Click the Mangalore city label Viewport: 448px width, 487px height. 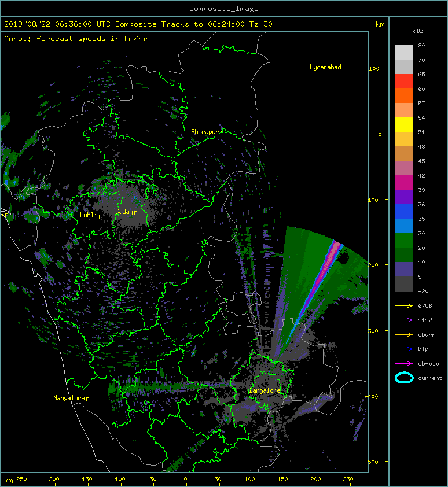tap(69, 398)
